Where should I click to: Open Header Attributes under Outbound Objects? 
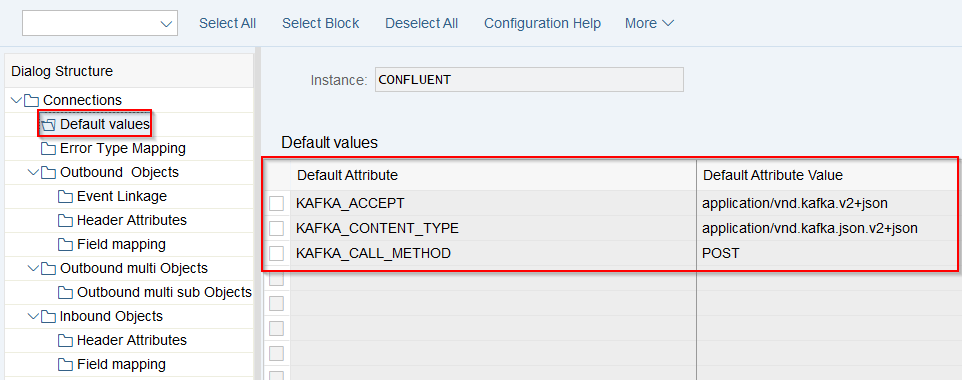click(132, 220)
